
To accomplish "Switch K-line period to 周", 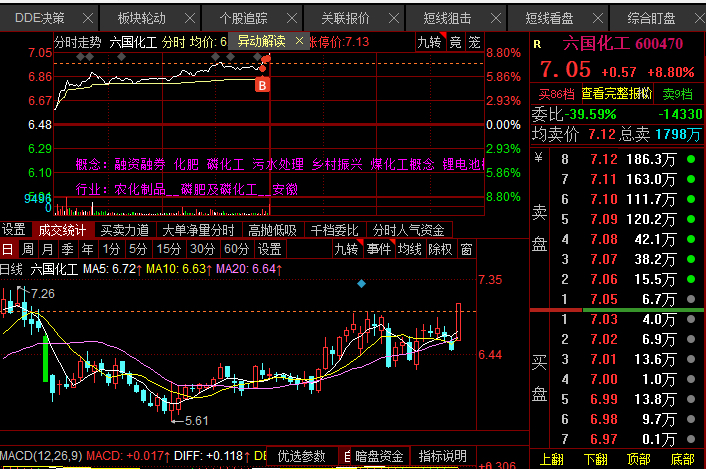I will coord(28,249).
